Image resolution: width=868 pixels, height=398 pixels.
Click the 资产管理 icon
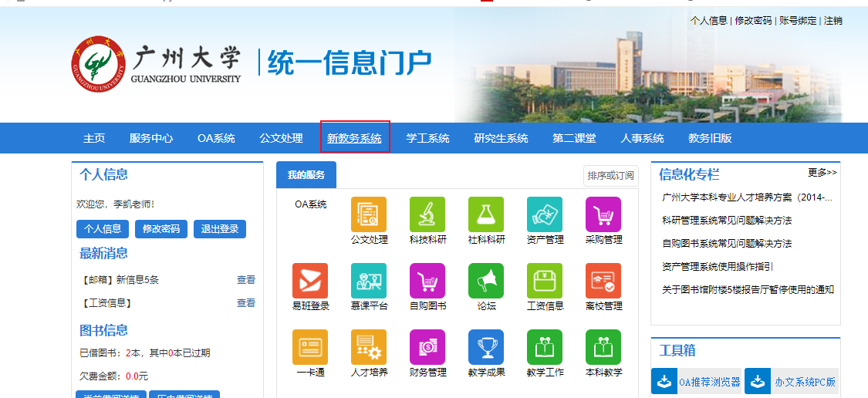(545, 214)
